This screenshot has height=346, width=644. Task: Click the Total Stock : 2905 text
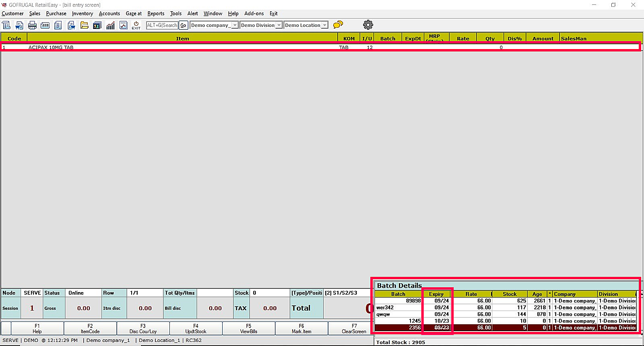pyautogui.click(x=400, y=342)
